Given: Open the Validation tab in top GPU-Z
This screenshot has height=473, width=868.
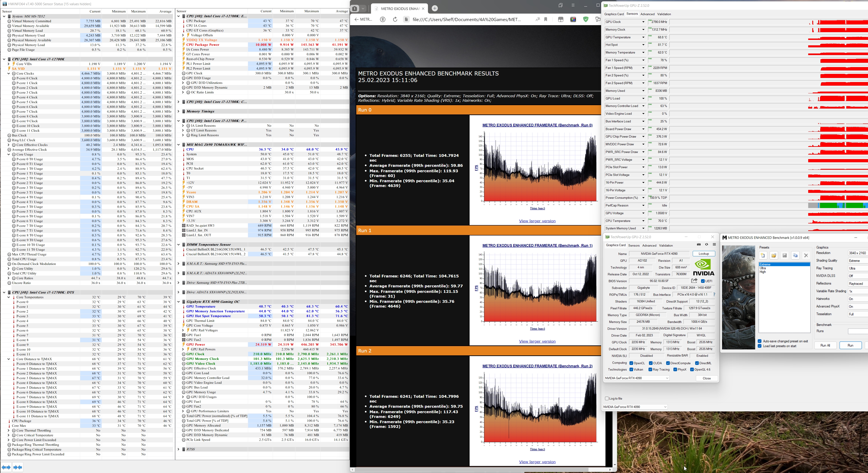Looking at the screenshot, I should pos(664,14).
